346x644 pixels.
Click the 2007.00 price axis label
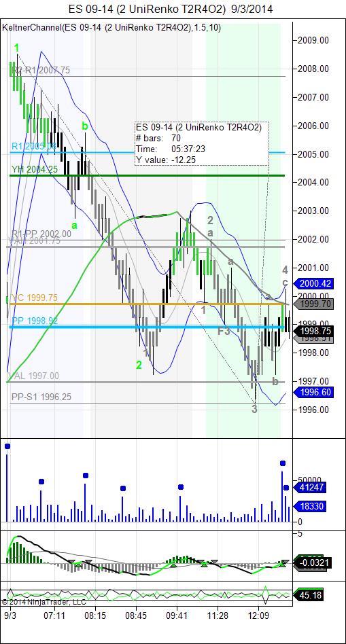pyautogui.click(x=312, y=97)
